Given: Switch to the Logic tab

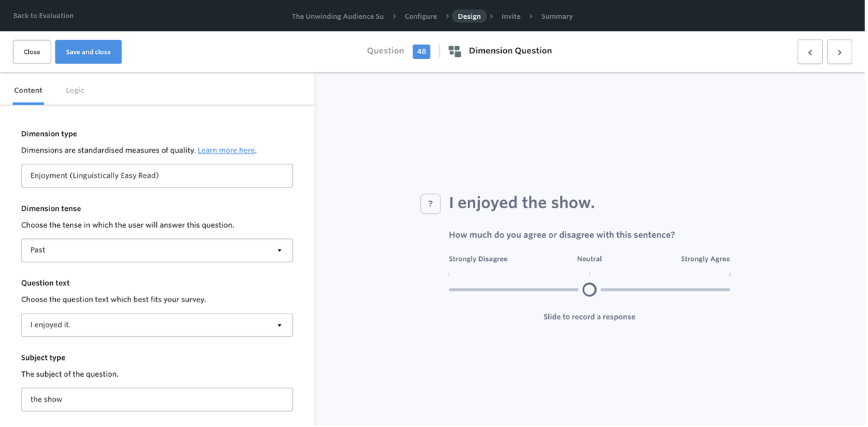Looking at the screenshot, I should click(75, 90).
